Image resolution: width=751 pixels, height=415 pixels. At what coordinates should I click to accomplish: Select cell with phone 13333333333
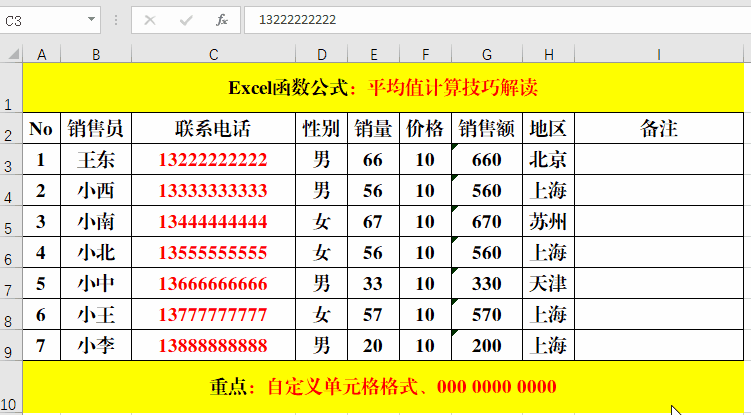(214, 191)
